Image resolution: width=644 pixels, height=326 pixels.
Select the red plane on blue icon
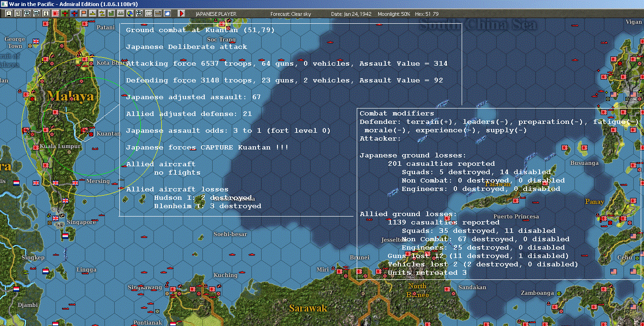(x=74, y=14)
